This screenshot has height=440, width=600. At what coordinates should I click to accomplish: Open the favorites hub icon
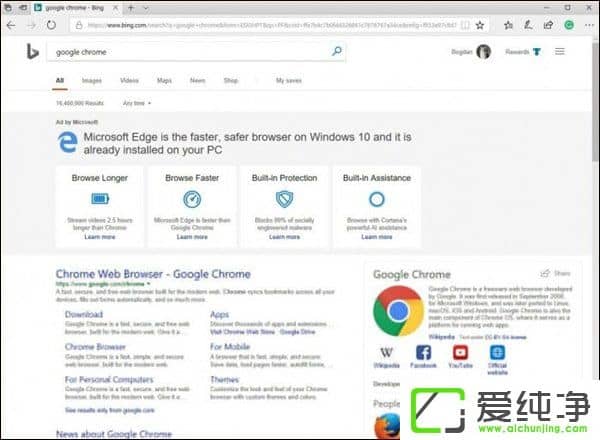pyautogui.click(x=508, y=25)
